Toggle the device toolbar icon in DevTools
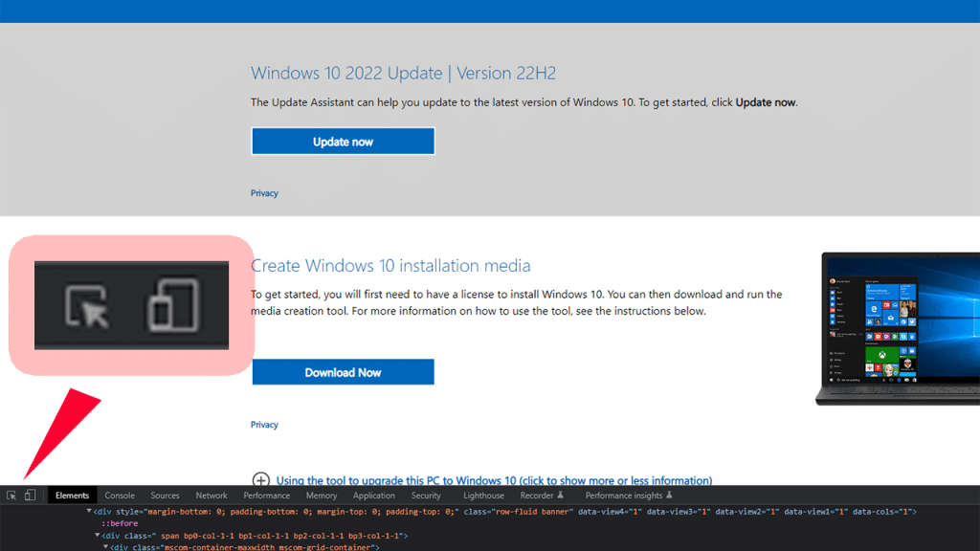This screenshot has width=980, height=551. pyautogui.click(x=30, y=496)
